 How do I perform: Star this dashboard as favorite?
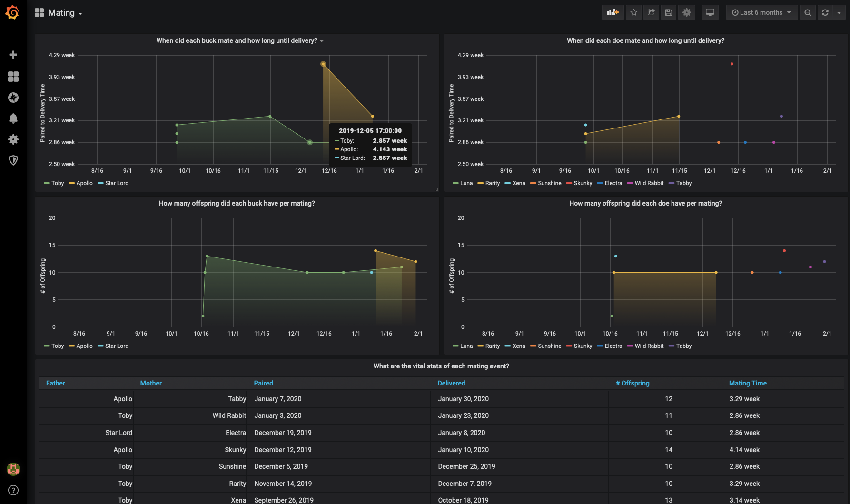pyautogui.click(x=633, y=13)
